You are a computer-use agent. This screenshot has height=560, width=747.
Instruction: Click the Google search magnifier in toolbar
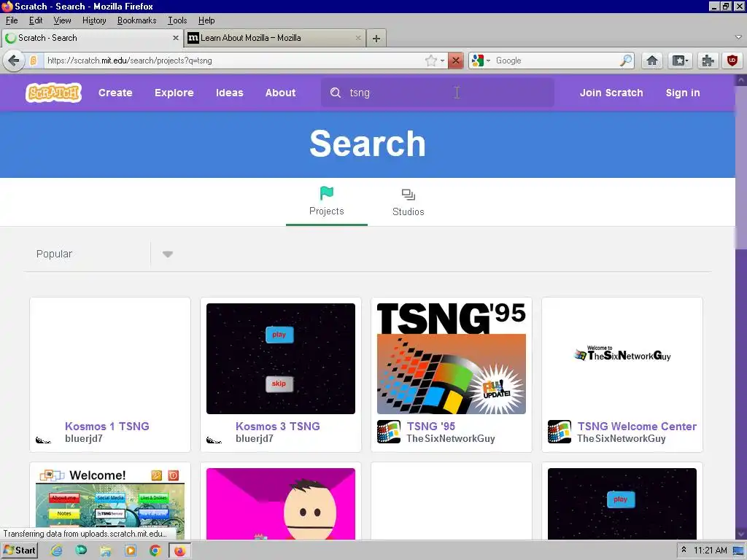click(625, 61)
